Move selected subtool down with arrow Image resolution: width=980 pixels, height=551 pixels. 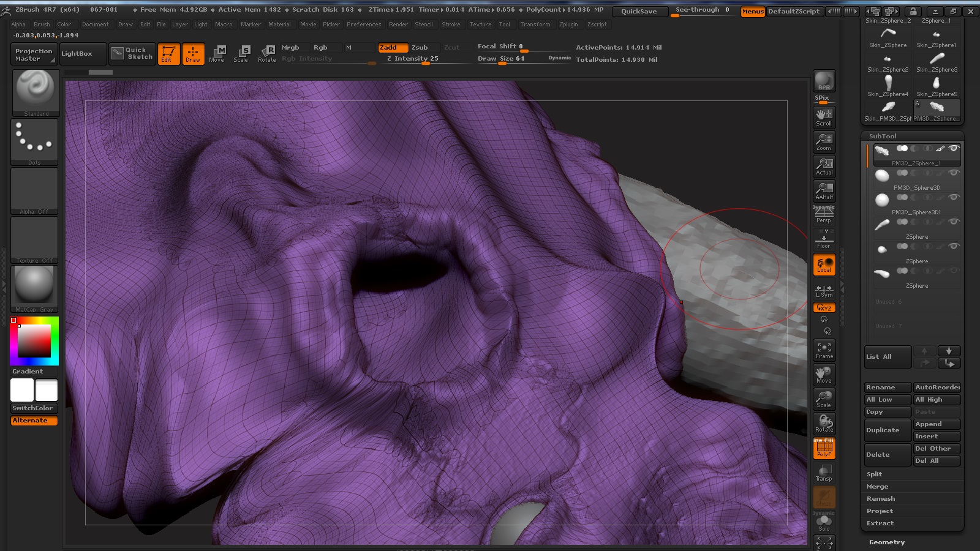coord(949,351)
